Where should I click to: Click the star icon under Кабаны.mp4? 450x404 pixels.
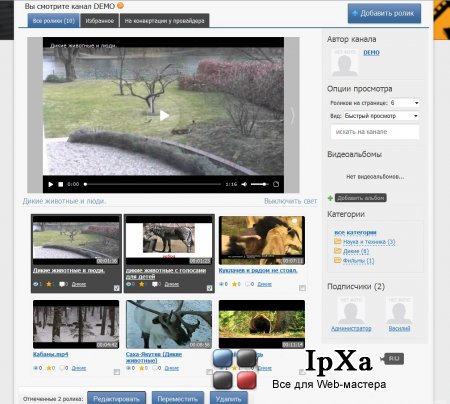point(49,368)
